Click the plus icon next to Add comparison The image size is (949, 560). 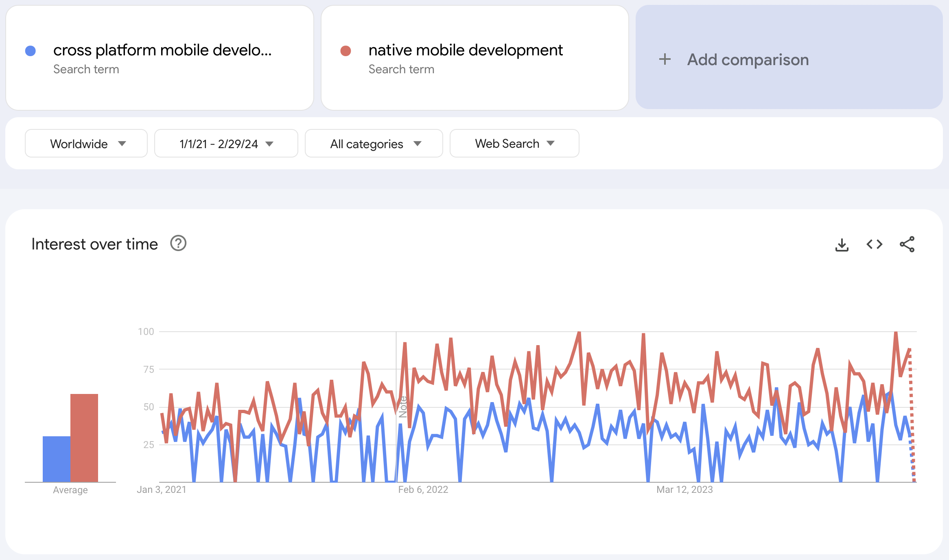pos(665,59)
